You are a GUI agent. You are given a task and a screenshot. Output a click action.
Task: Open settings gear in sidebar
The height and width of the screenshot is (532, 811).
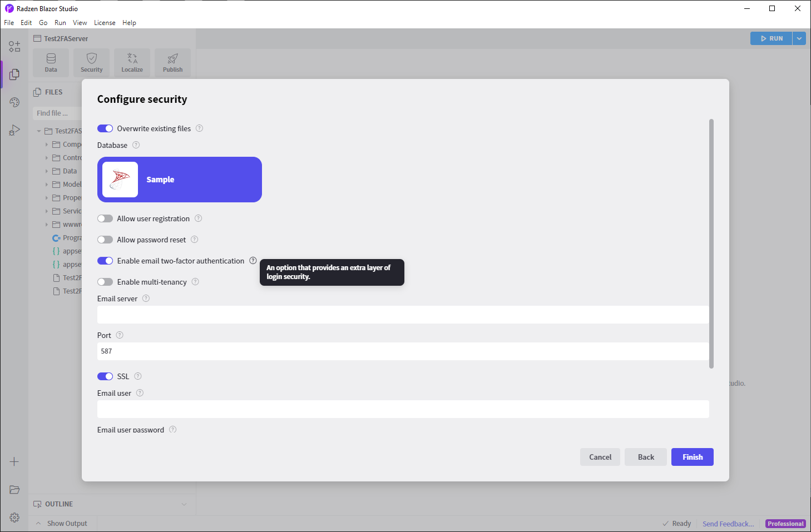[x=14, y=517]
